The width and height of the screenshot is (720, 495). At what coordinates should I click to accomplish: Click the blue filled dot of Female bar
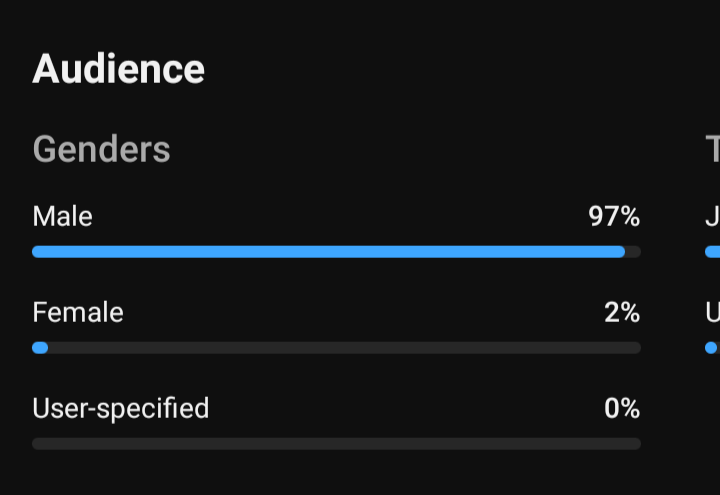(x=40, y=348)
